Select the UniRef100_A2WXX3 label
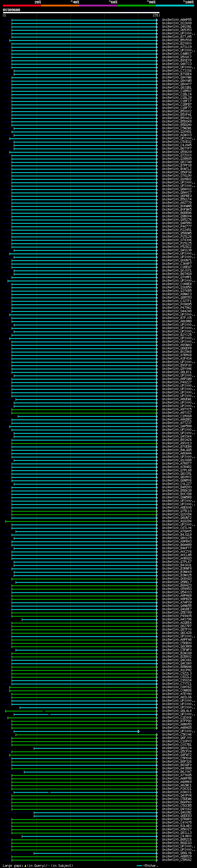This screenshot has width=197, height=868. point(177,135)
